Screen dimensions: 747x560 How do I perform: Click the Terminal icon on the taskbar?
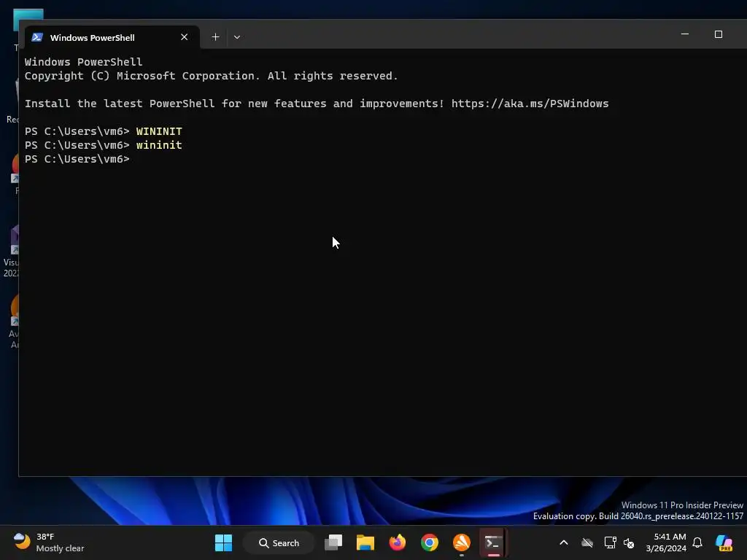[x=493, y=542]
